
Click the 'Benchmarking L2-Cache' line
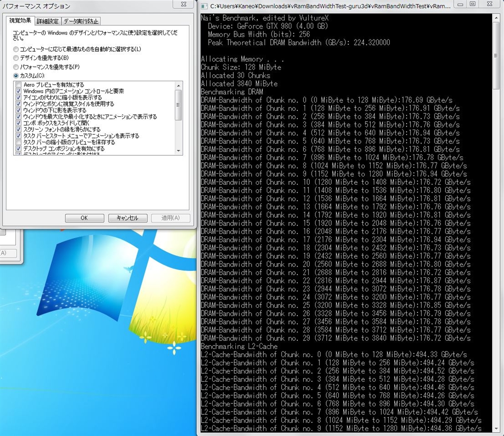coord(239,346)
